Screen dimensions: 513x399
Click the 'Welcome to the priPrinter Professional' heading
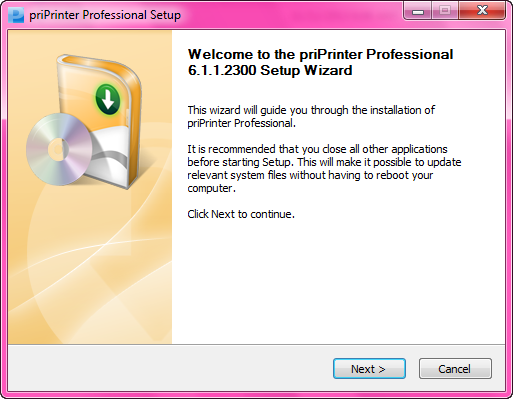[x=320, y=62]
